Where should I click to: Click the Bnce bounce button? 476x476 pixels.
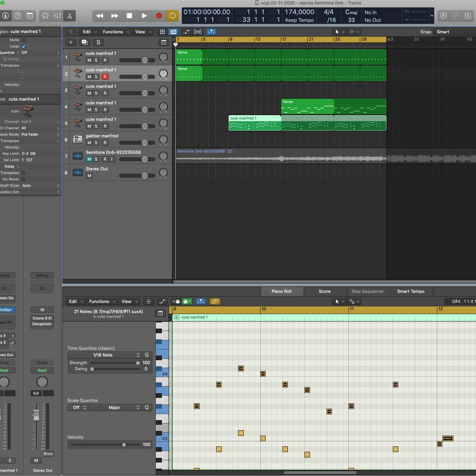pos(48,454)
